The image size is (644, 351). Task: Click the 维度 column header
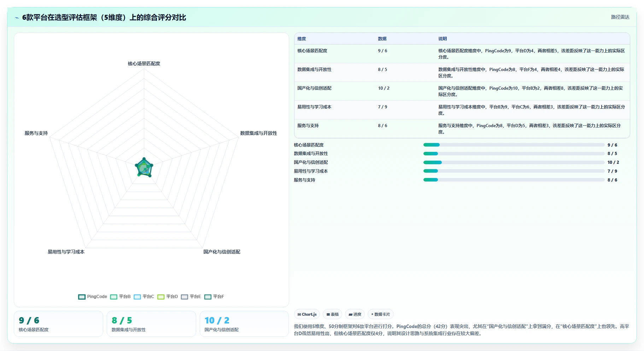tap(301, 39)
